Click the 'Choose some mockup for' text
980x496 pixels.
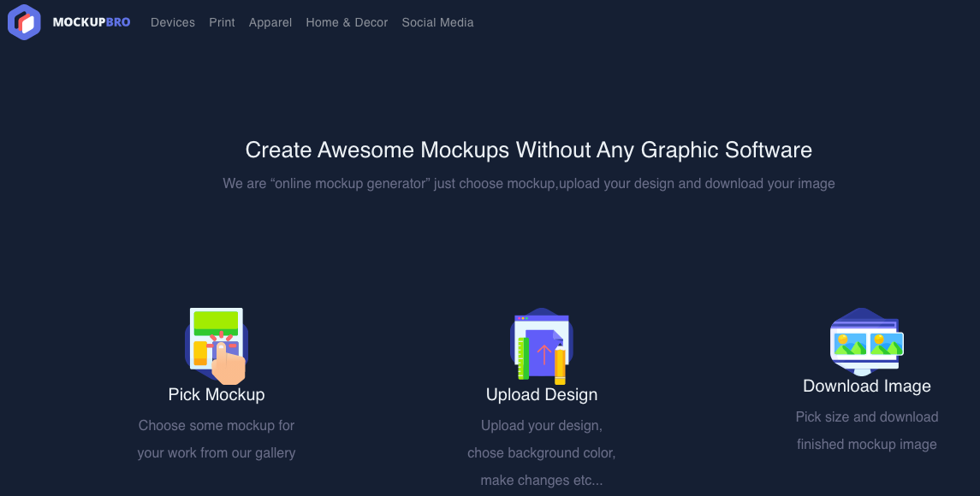pyautogui.click(x=217, y=425)
